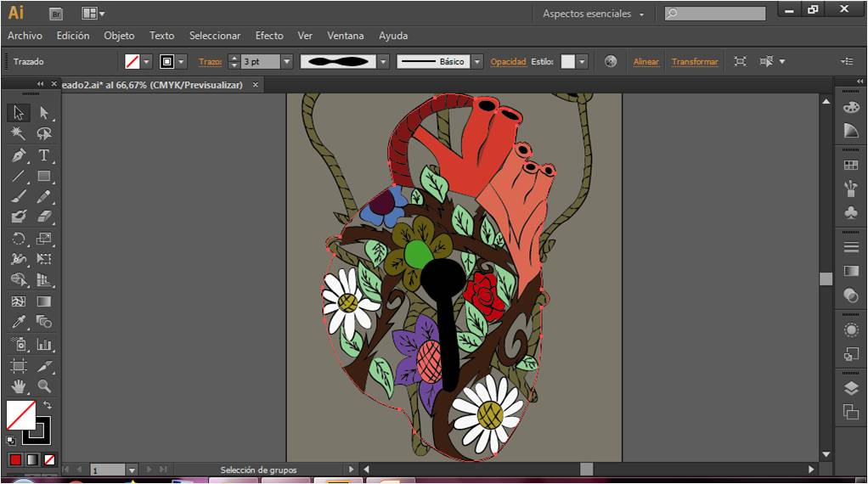Launch Adobe Bridge from the Br icon
This screenshot has height=484, width=868.
[x=58, y=14]
